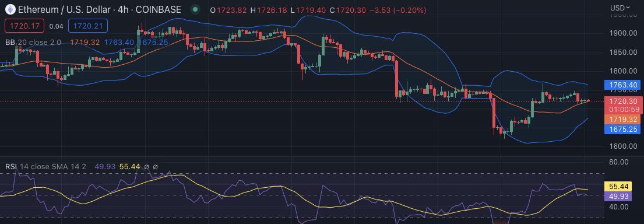The height and width of the screenshot is (224, 644).
Task: Select the RSI 14 close SMA indicator label
Action: [x=45, y=167]
